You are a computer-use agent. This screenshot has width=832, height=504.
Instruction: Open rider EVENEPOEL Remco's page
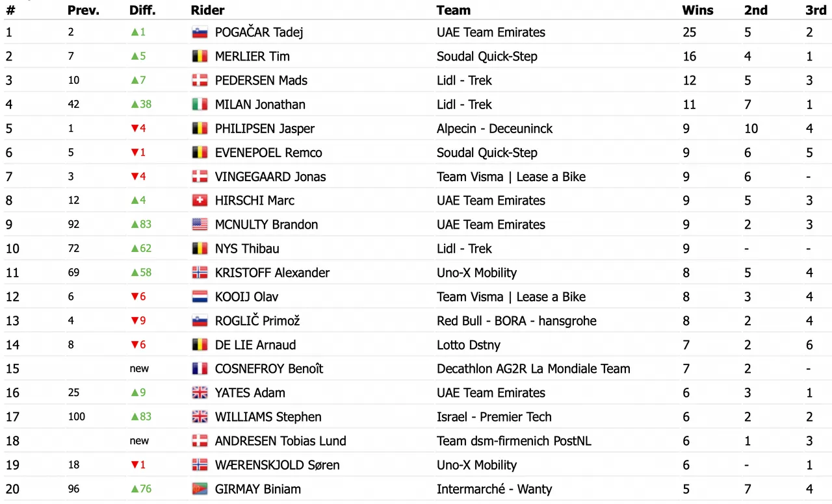point(268,153)
